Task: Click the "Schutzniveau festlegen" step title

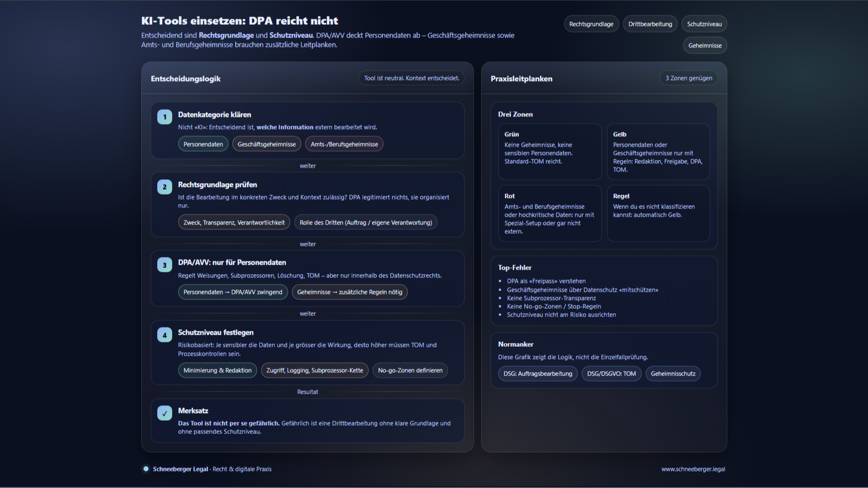Action: click(216, 333)
